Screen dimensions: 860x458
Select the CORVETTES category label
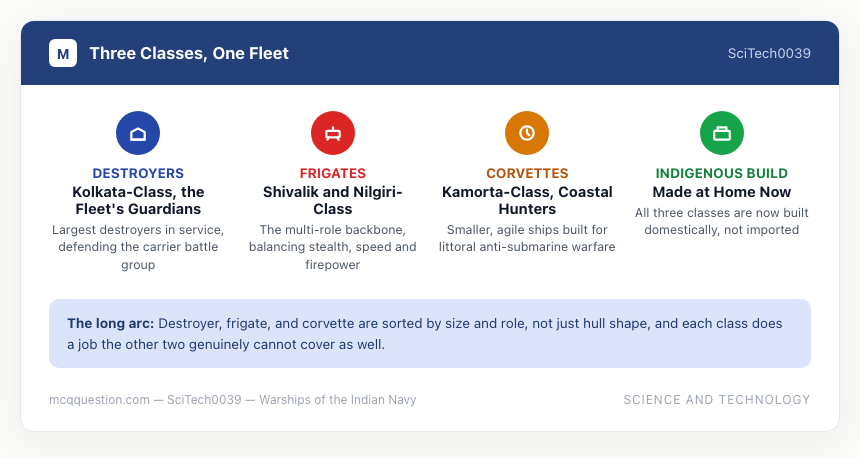527,173
